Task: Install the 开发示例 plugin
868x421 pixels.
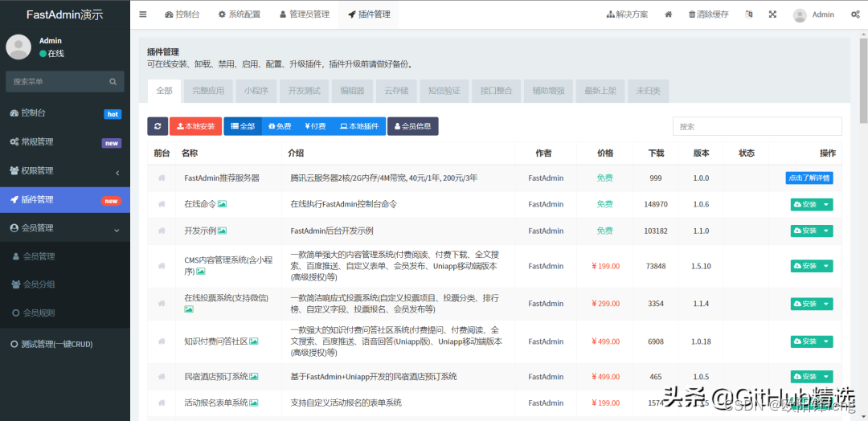Action: [x=805, y=231]
